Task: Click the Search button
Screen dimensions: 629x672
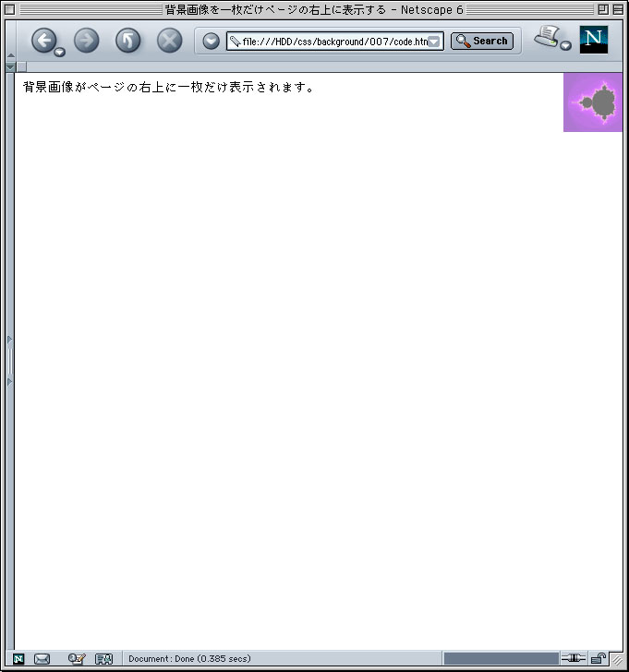Action: point(481,41)
